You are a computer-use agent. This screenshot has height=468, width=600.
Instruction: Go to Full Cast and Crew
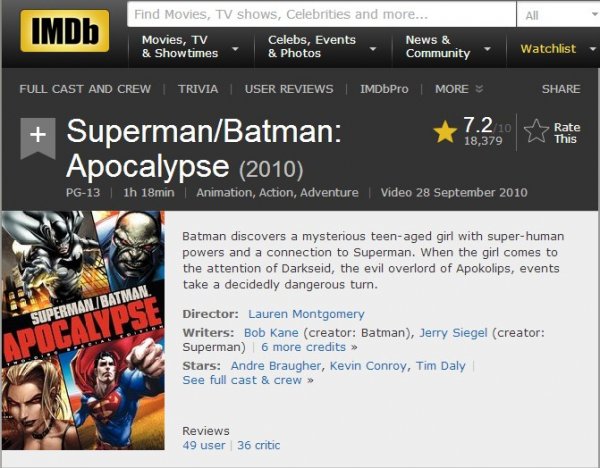coord(85,89)
